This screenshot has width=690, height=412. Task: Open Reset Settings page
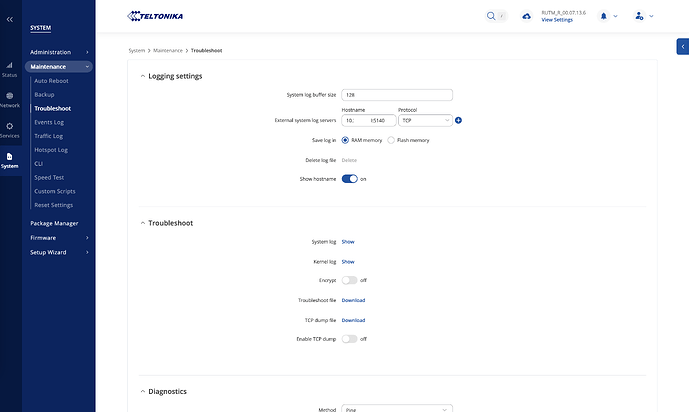(x=53, y=205)
